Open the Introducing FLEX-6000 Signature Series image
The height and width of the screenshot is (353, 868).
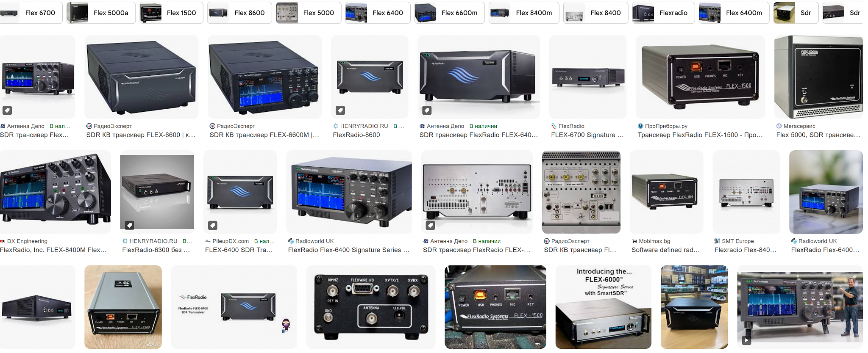[603, 307]
